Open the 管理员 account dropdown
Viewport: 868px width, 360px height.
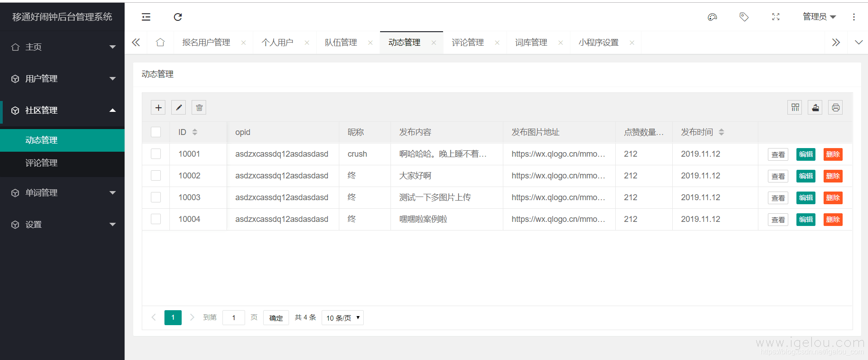pos(819,17)
